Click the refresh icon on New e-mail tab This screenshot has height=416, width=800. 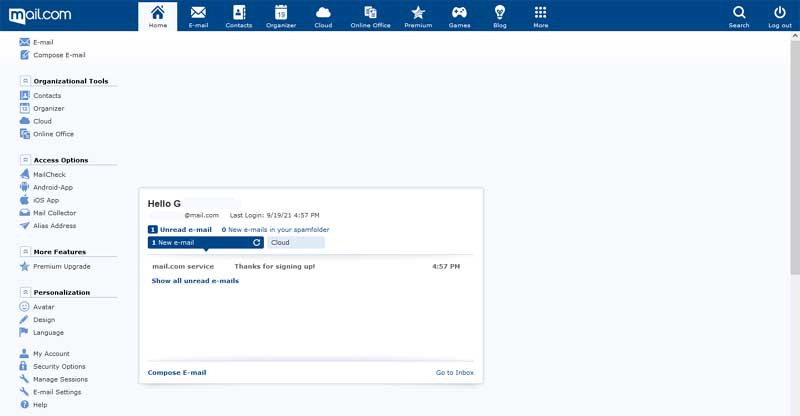257,242
